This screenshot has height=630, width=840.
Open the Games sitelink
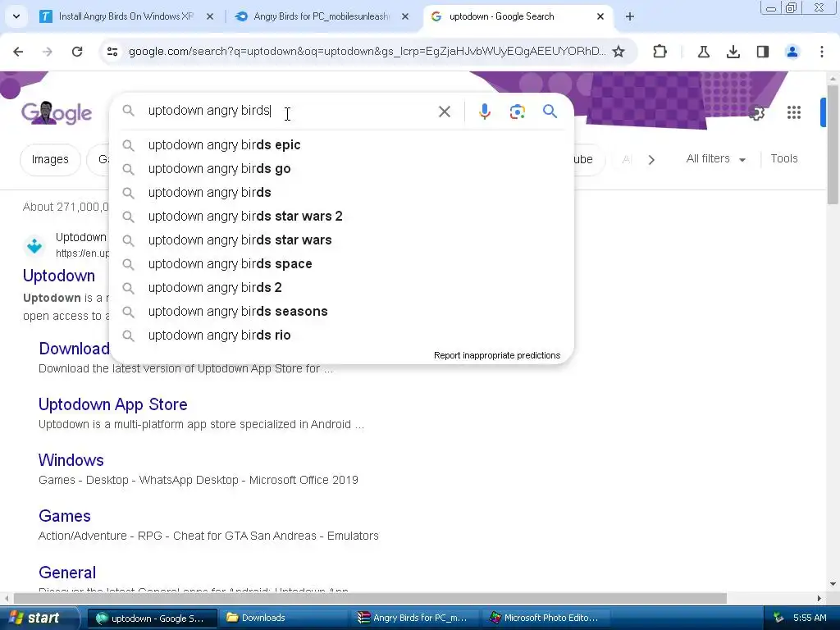click(65, 516)
